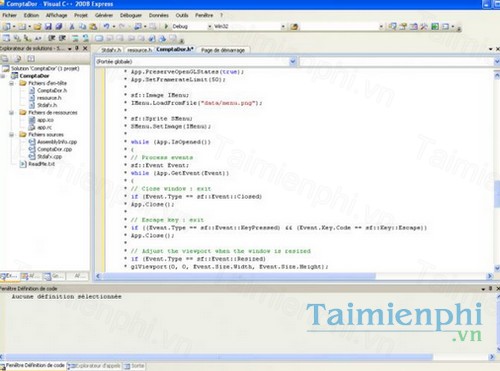Open the Toolbox hammer-and-wrench icon
This screenshot has width=500, height=371.
coord(424,26)
